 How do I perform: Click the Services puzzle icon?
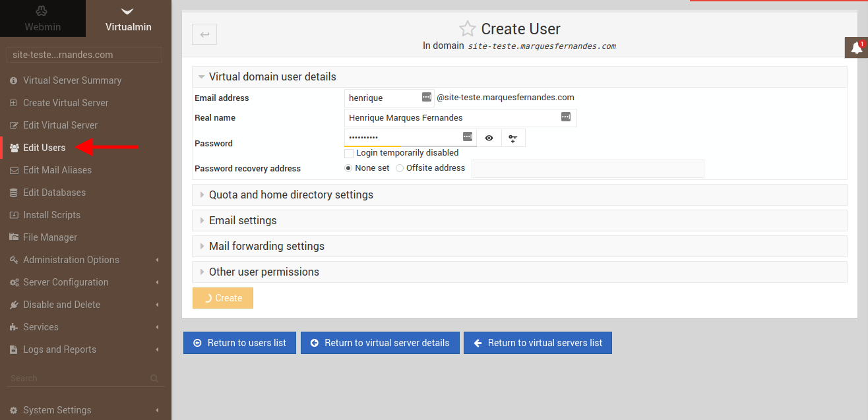click(x=14, y=327)
